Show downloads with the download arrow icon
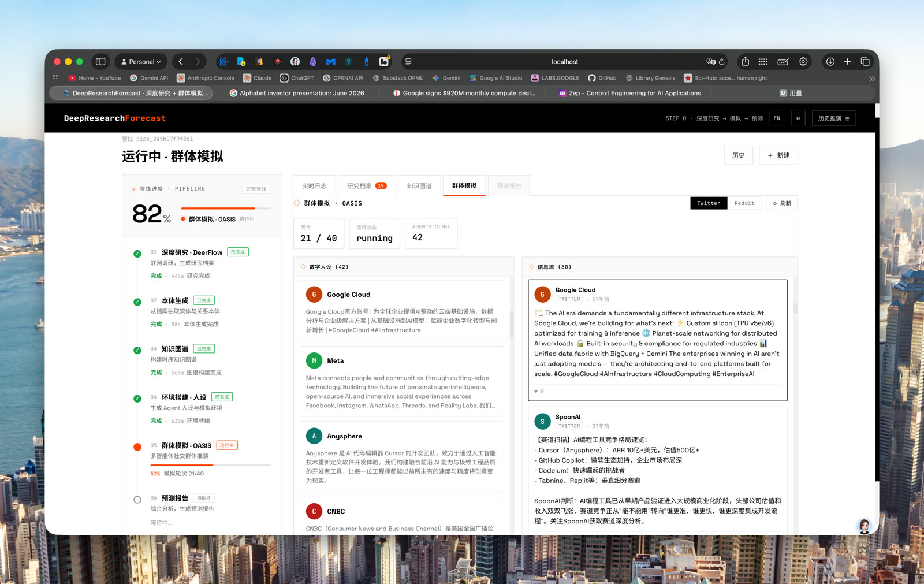The width and height of the screenshot is (924, 584). pos(830,62)
